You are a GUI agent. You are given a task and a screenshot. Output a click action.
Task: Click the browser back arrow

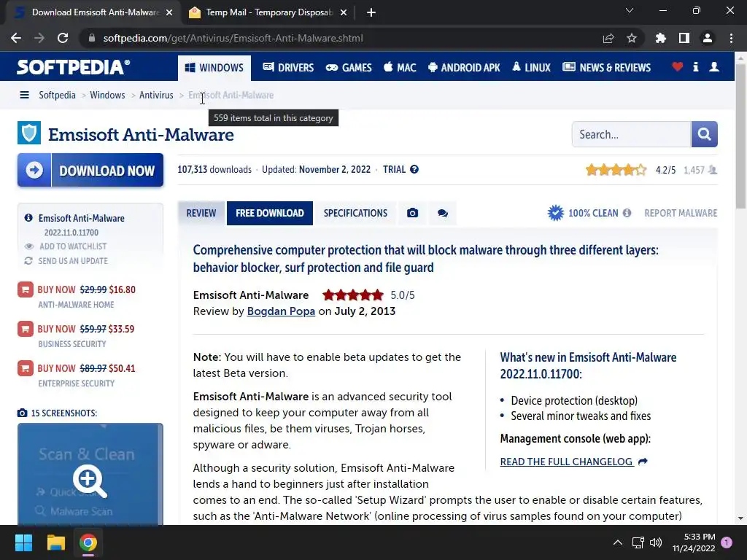pyautogui.click(x=16, y=38)
